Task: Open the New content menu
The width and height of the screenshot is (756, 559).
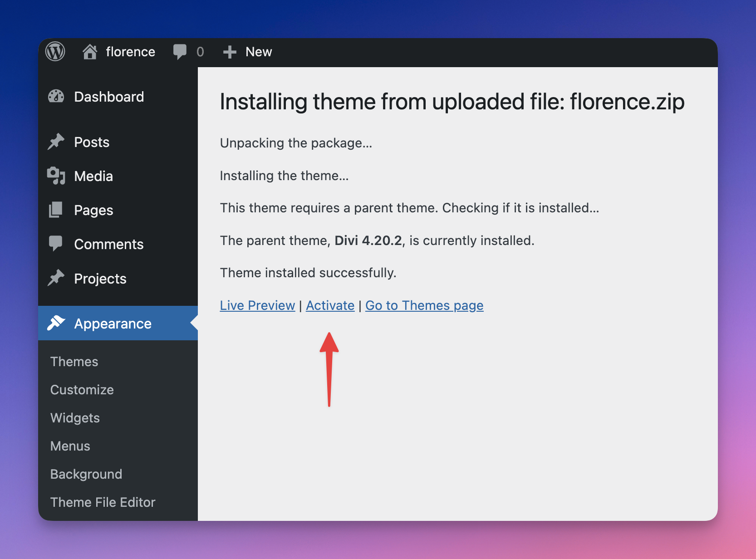Action: (259, 52)
